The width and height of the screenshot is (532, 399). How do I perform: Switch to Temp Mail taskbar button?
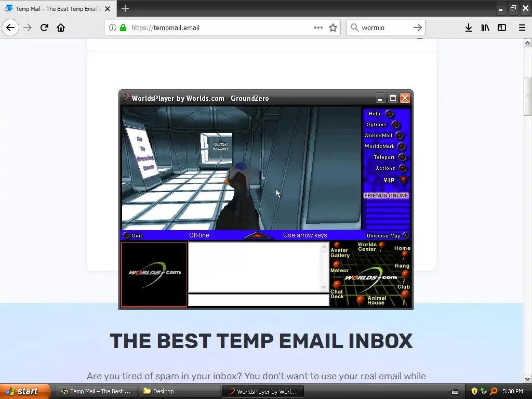click(x=96, y=391)
